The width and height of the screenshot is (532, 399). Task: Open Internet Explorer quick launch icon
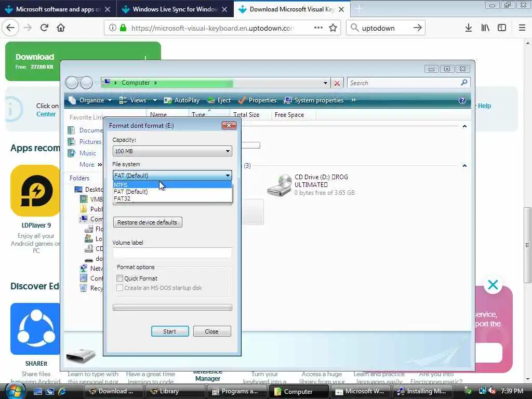62,391
